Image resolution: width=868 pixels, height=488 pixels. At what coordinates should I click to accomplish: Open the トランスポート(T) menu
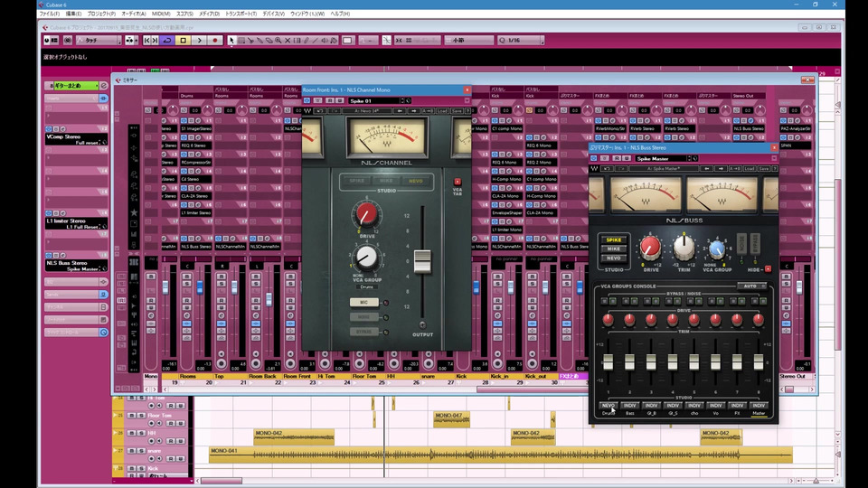point(241,14)
